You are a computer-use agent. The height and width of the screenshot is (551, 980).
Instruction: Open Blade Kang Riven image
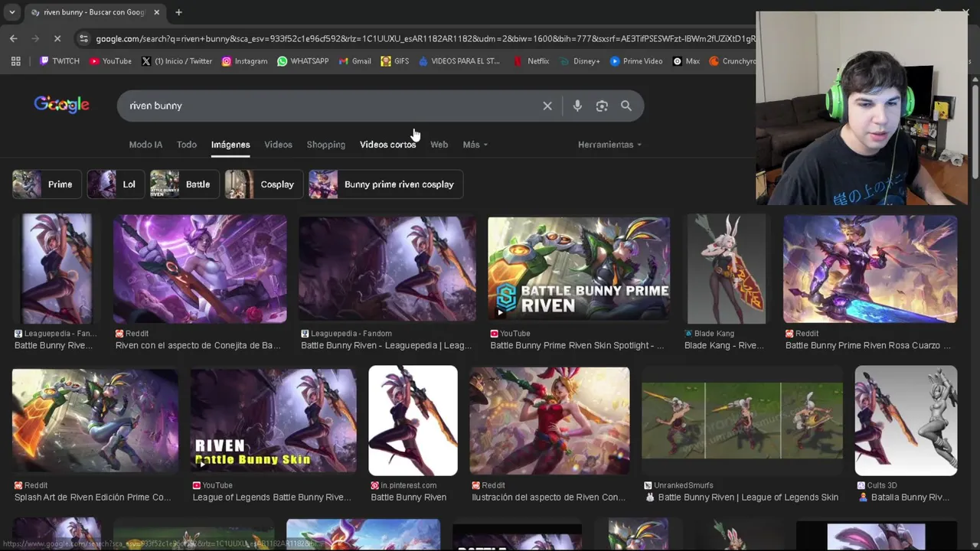tap(726, 269)
